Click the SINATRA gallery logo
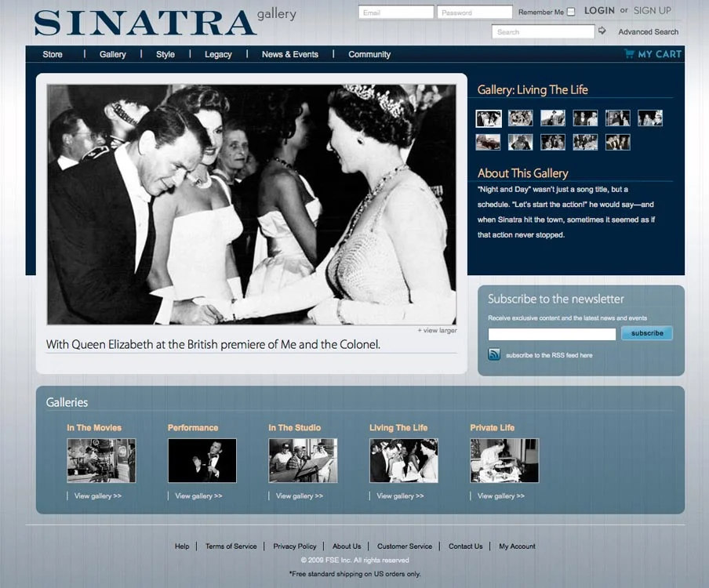Viewport: 709px width, 588px height. click(x=165, y=22)
